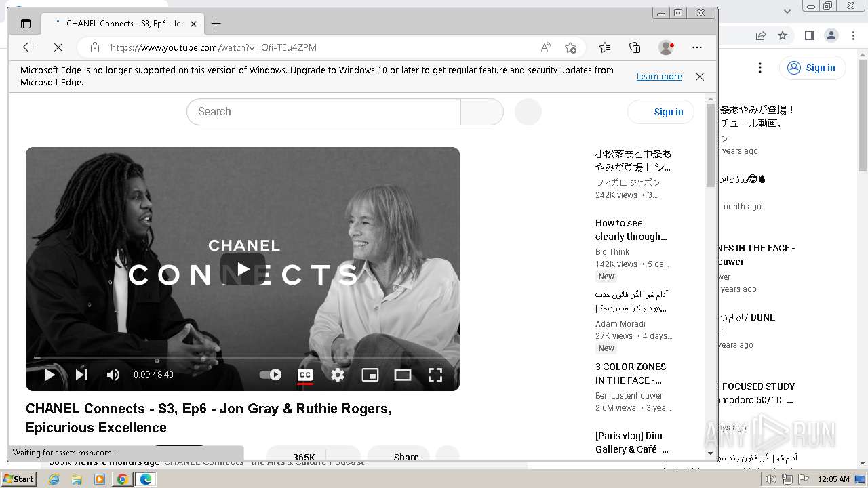
Task: Launch Internet Explorer from taskbar
Action: tap(54, 479)
